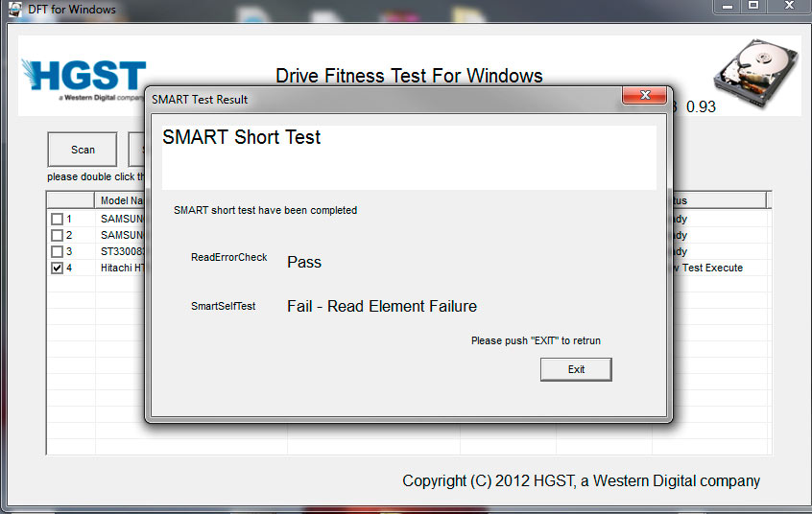Click the copyright 2012 HGST text

point(581,480)
